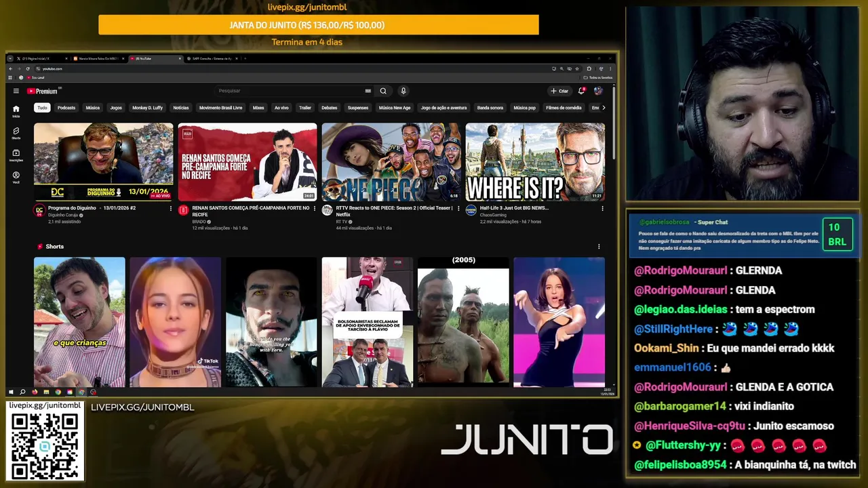Image resolution: width=868 pixels, height=488 pixels.
Task: Reload the page with the browser refresh button
Action: pos(28,68)
